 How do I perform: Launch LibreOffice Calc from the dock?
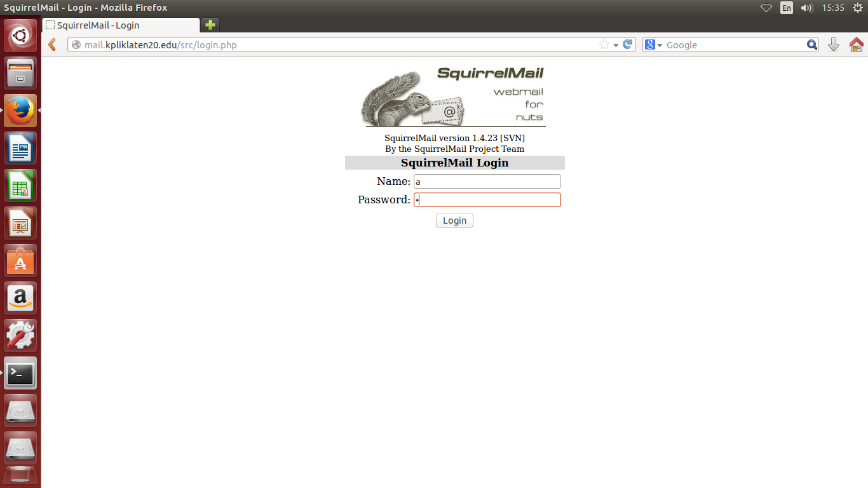[x=20, y=186]
